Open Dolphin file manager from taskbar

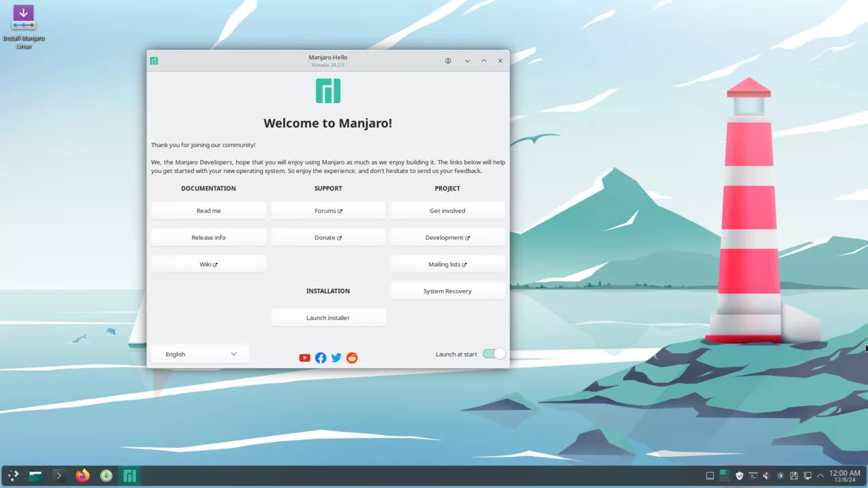pyautogui.click(x=35, y=476)
